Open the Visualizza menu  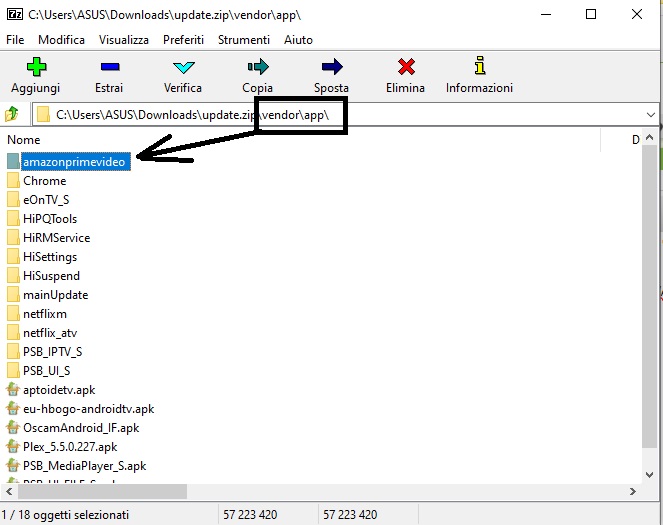tap(124, 40)
